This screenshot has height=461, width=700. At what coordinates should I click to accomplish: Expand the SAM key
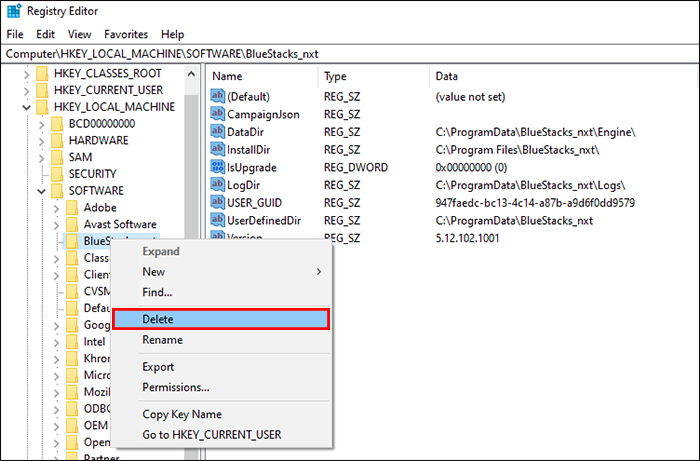(42, 158)
